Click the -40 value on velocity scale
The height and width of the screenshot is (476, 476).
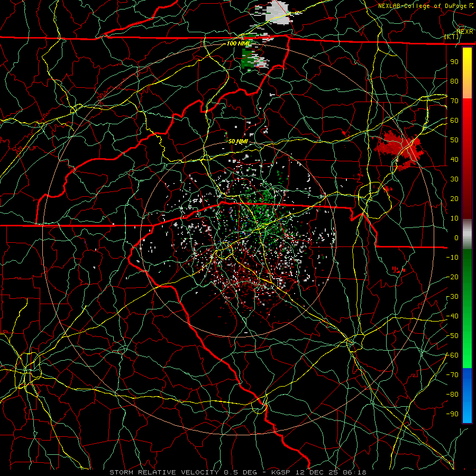pos(452,316)
